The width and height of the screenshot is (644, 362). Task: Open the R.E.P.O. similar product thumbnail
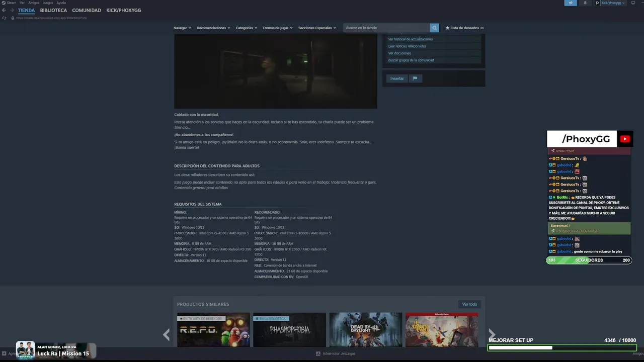point(213,330)
